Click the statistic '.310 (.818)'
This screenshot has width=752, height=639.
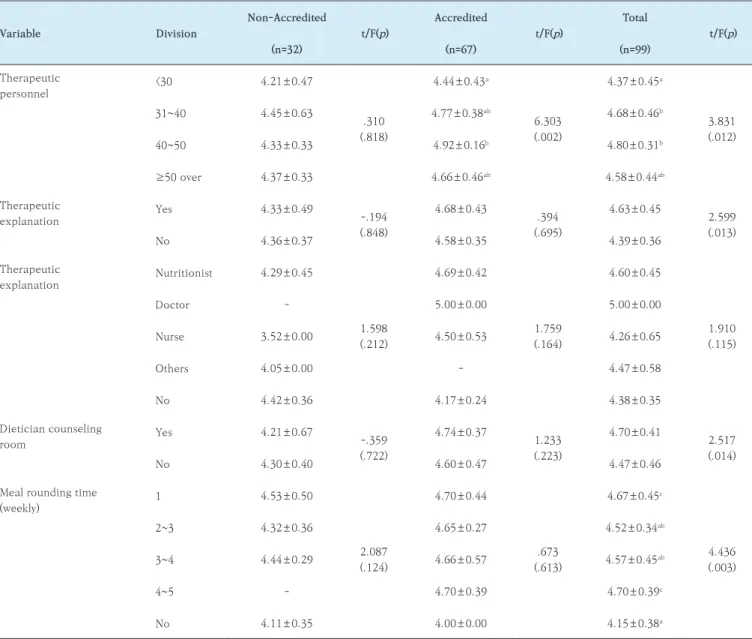374,130
